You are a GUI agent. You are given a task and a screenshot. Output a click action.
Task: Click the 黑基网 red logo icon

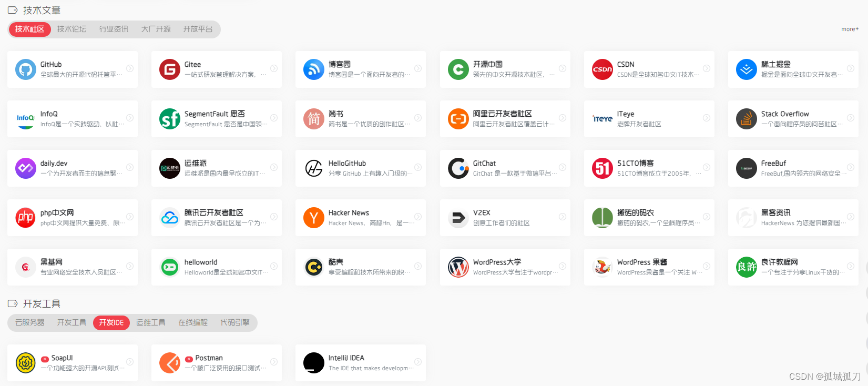(25, 267)
